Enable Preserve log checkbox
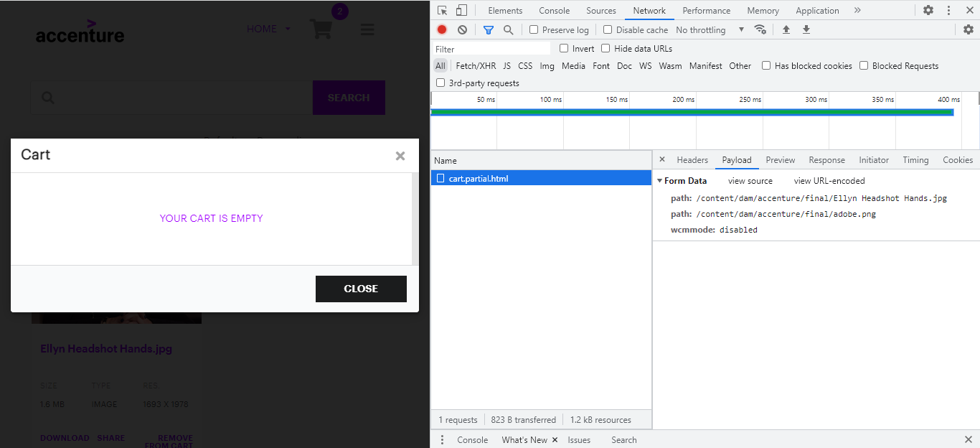980x448 pixels. click(x=534, y=29)
